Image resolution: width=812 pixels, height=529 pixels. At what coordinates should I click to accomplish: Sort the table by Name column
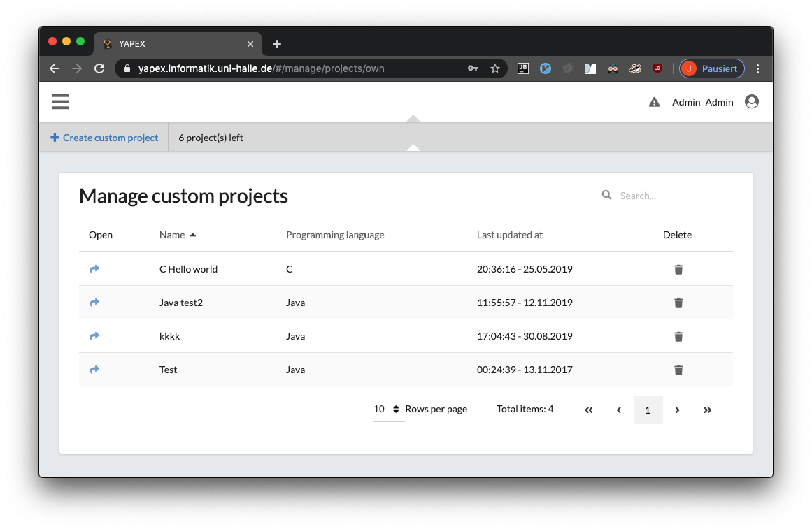pyautogui.click(x=173, y=235)
